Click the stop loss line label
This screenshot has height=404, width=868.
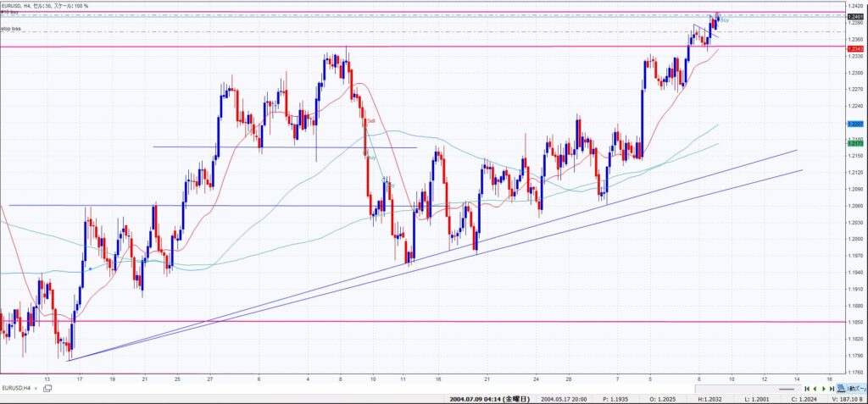point(11,29)
